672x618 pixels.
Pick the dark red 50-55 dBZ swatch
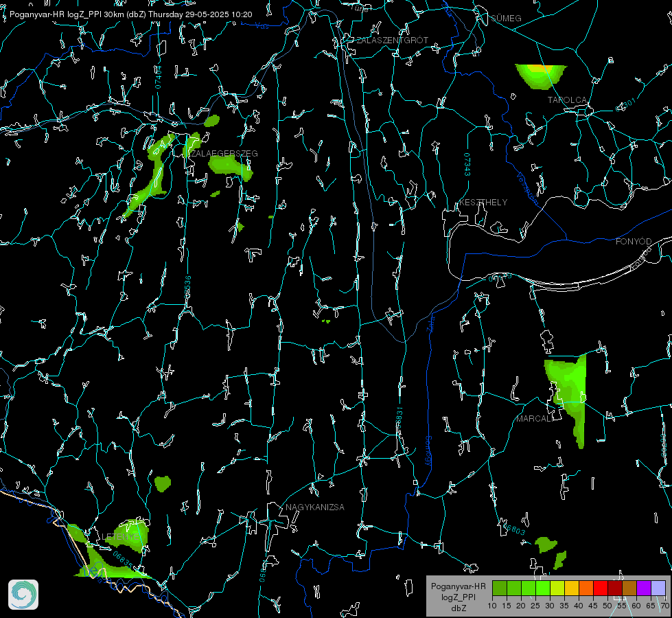click(615, 588)
